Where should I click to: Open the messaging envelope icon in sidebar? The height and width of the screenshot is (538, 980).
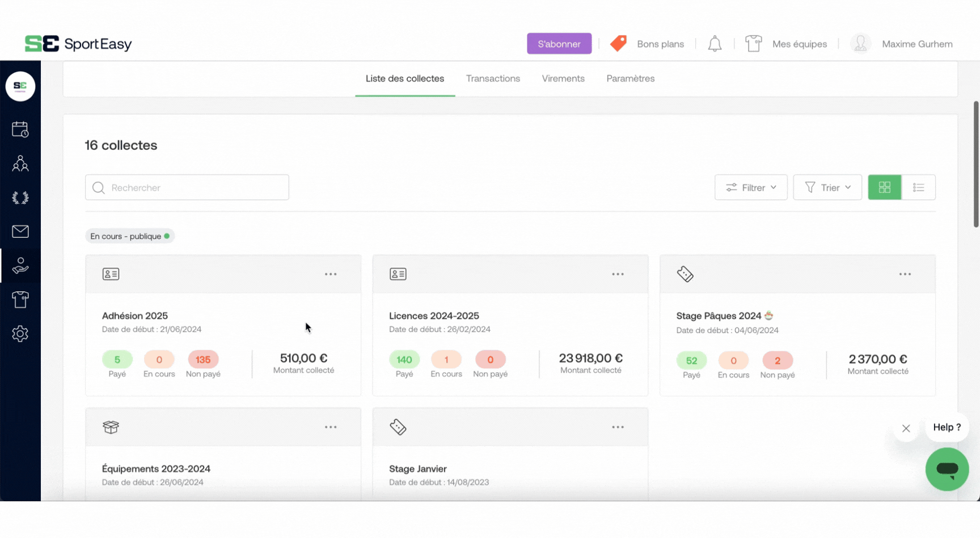[20, 232]
